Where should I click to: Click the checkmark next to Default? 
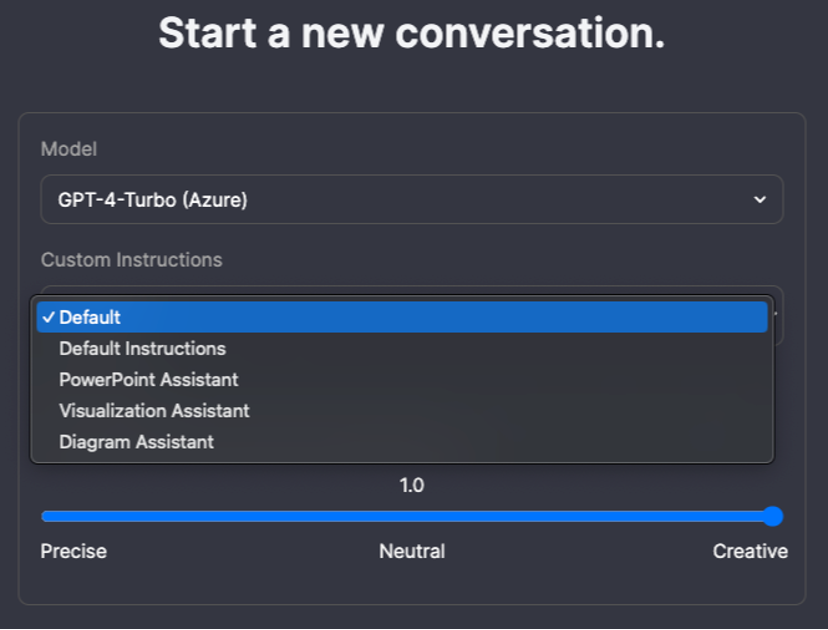pyautogui.click(x=48, y=317)
